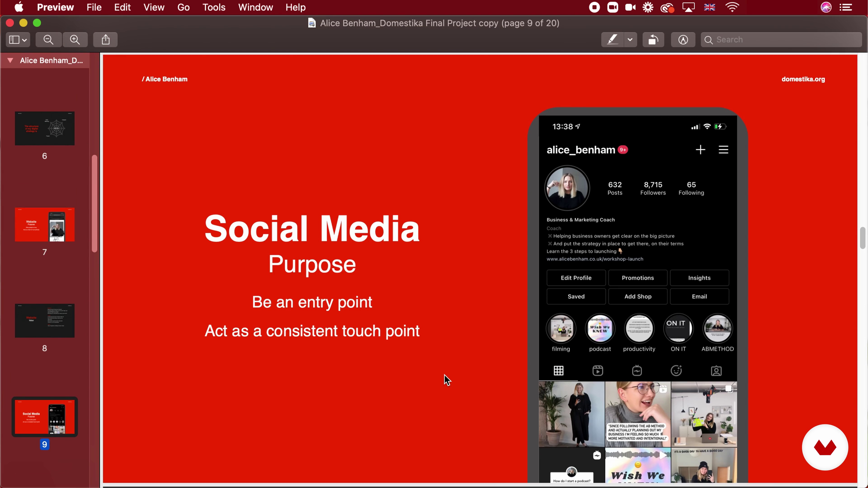Select page 8 thumbnail
Screen dimensions: 868x488
[x=45, y=321]
